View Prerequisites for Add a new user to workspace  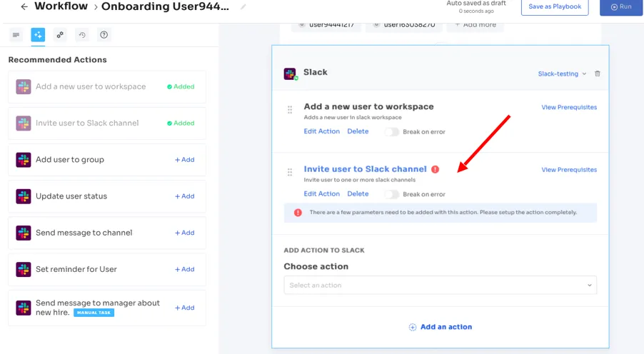point(569,107)
